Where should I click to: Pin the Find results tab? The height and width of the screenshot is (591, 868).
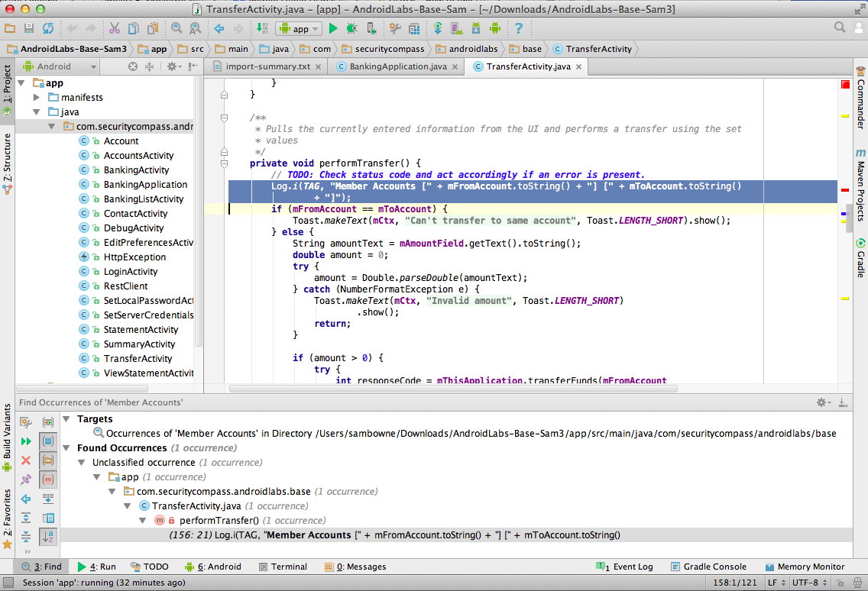26,480
